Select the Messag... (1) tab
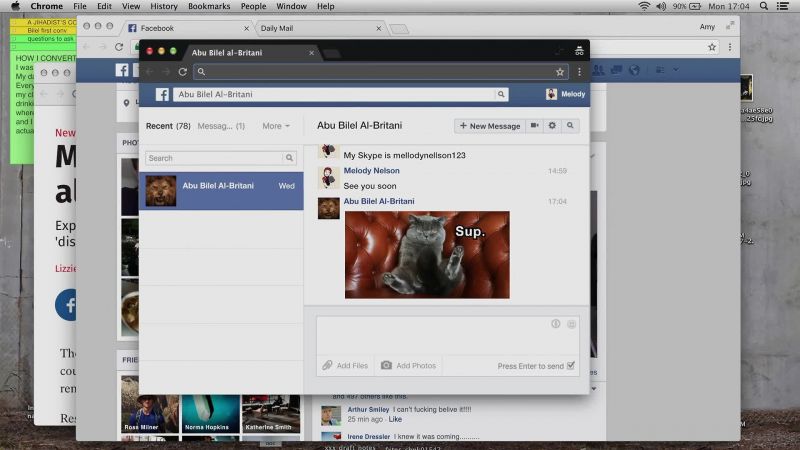This screenshot has height=450, width=800. coord(221,126)
